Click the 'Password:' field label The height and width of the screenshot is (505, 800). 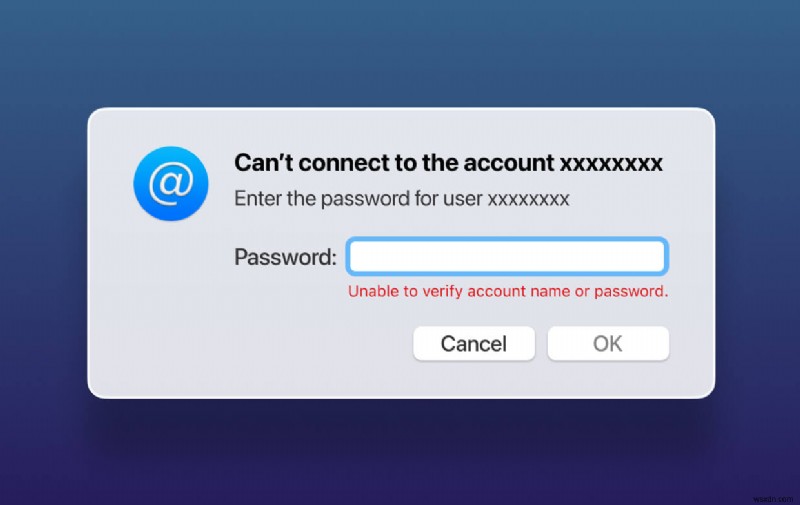pos(285,257)
